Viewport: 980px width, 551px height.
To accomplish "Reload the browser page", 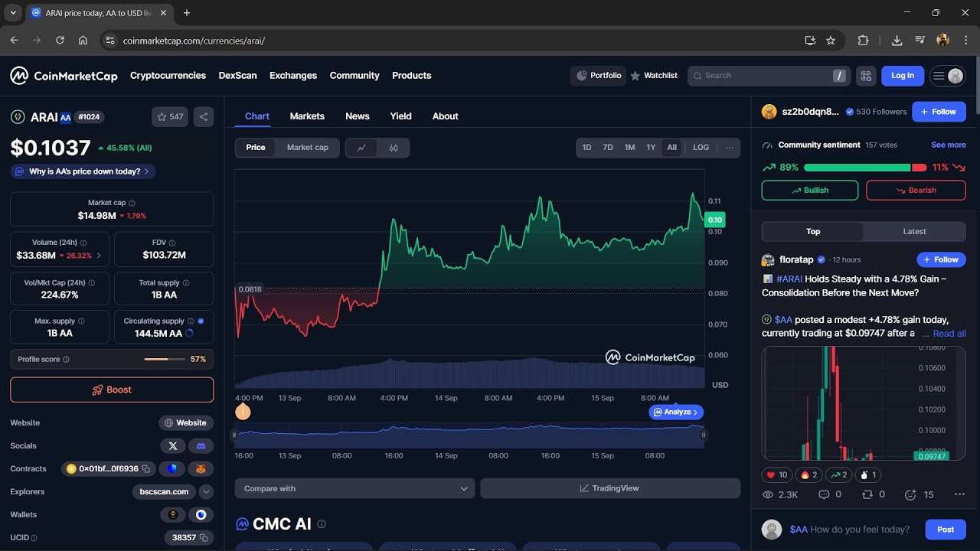I will pyautogui.click(x=60, y=41).
